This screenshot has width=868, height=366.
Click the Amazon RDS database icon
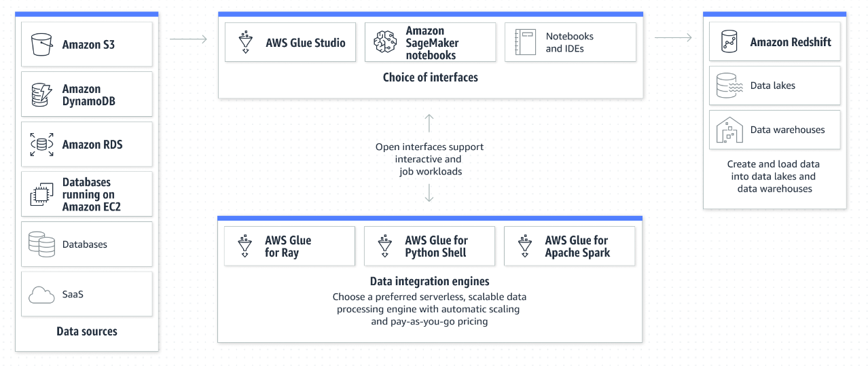41,145
